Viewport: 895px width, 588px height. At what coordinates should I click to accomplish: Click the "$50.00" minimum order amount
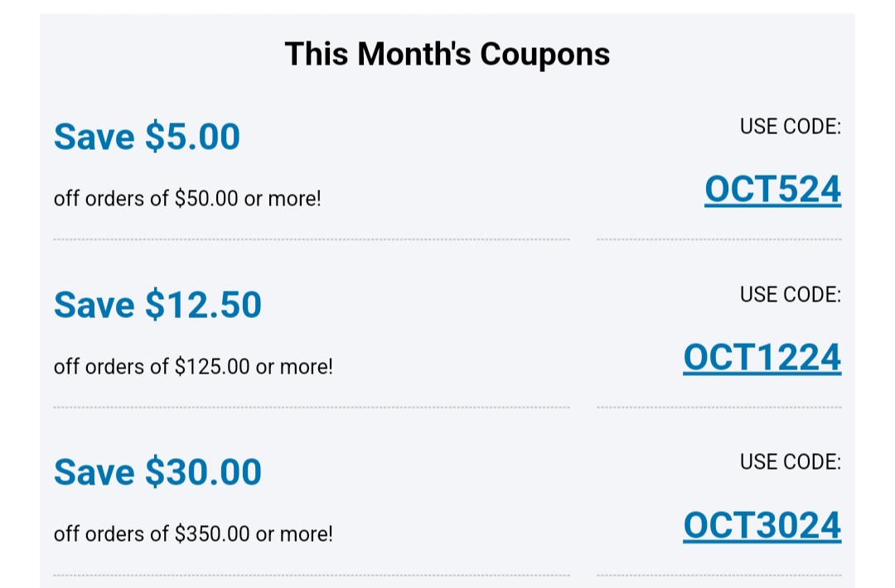[206, 199]
